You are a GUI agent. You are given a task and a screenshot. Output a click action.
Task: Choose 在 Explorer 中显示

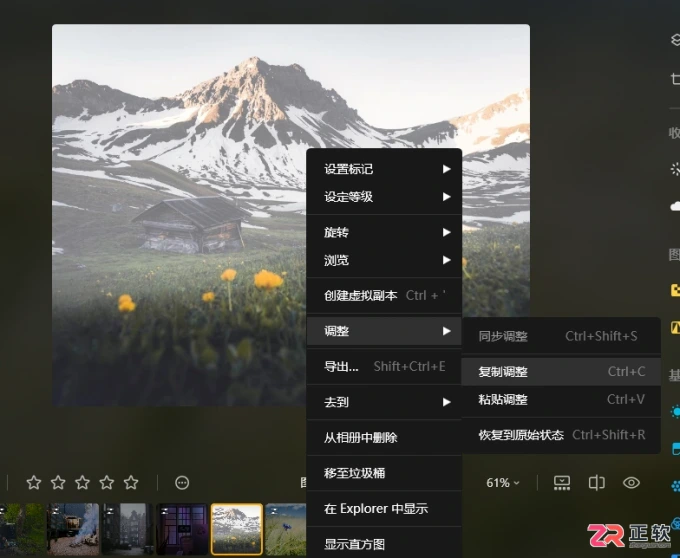click(x=384, y=509)
